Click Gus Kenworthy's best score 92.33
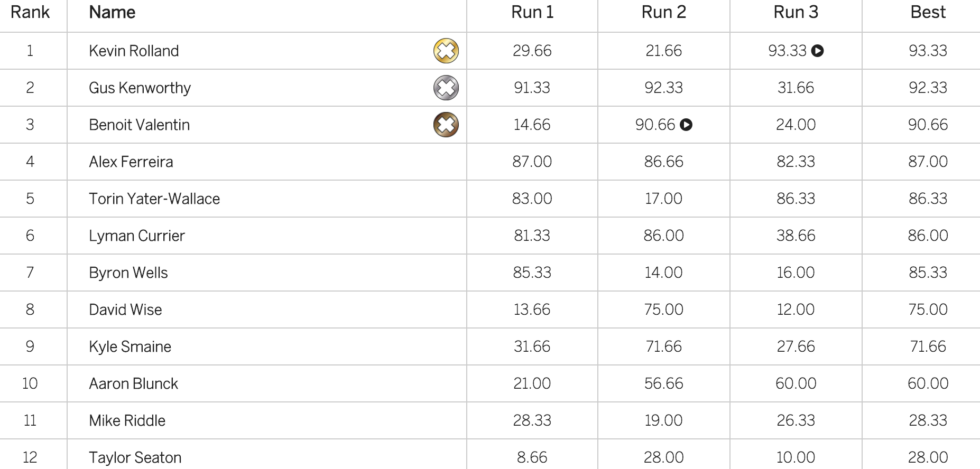The height and width of the screenshot is (469, 980). point(928,88)
